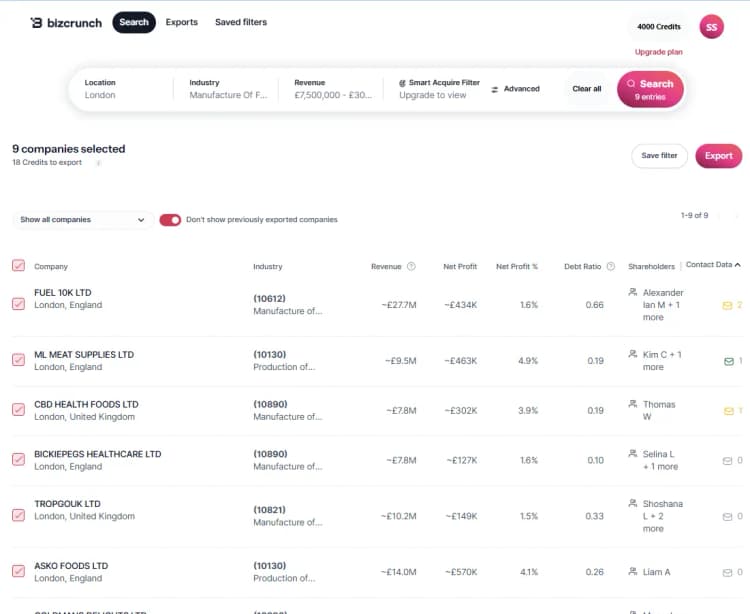Click the 1-9 of 9 pagination text
The height and width of the screenshot is (614, 750).
pyautogui.click(x=694, y=216)
